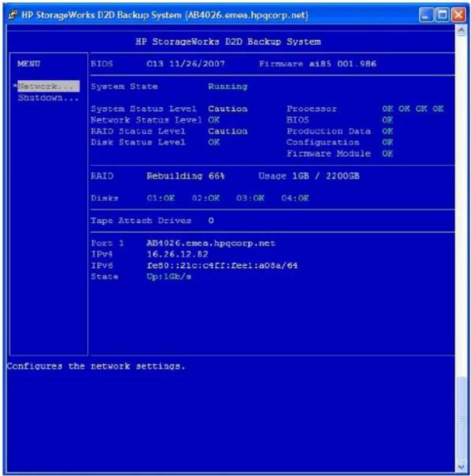Click disk 03:OK status
Screen dimensions: 471x476
coord(250,198)
